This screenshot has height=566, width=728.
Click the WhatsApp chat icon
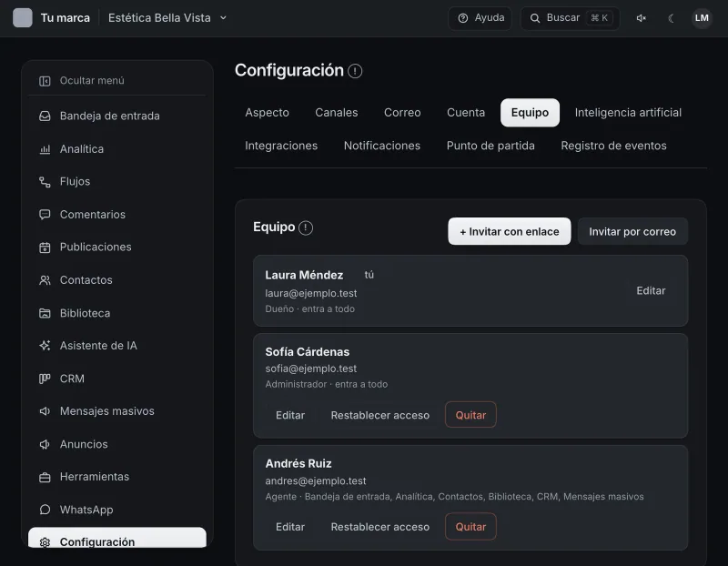[45, 510]
